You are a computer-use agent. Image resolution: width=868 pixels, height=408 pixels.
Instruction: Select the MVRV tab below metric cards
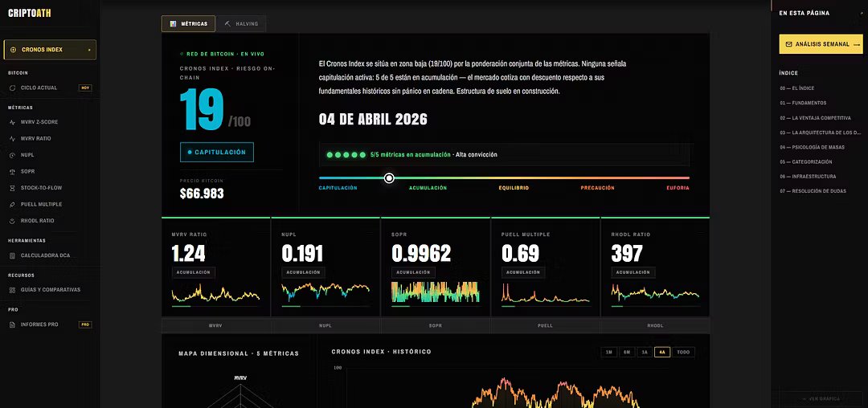tap(216, 325)
